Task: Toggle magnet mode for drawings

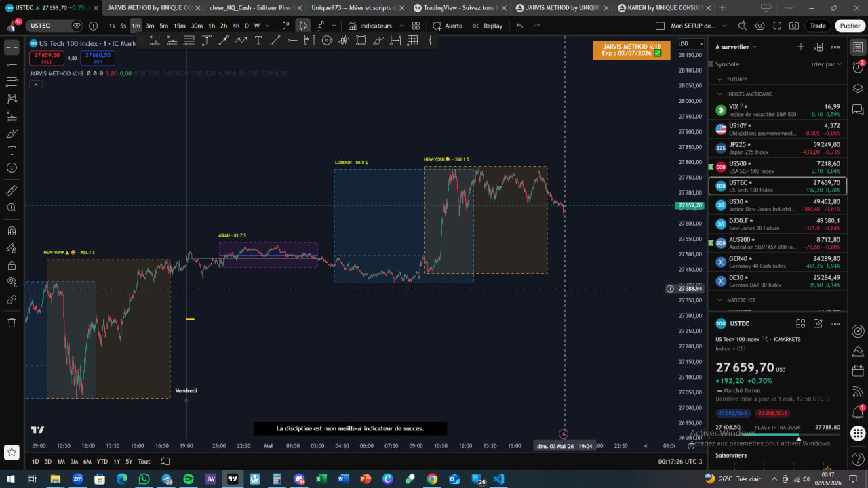Action: pos(12,231)
